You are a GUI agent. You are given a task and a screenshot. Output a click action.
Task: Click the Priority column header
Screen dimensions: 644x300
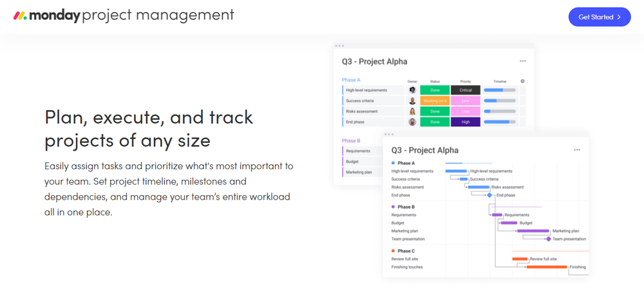point(466,81)
